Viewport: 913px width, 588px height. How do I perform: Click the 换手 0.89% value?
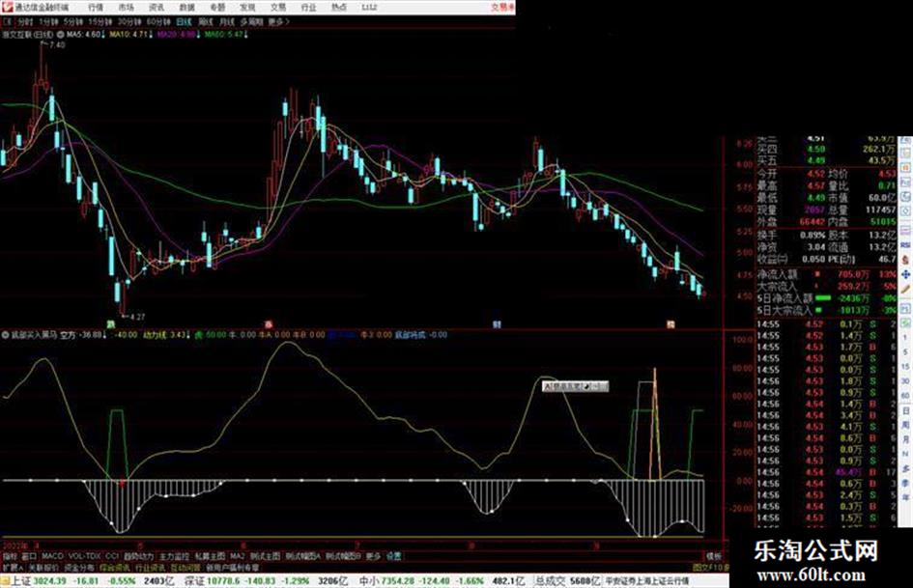814,236
